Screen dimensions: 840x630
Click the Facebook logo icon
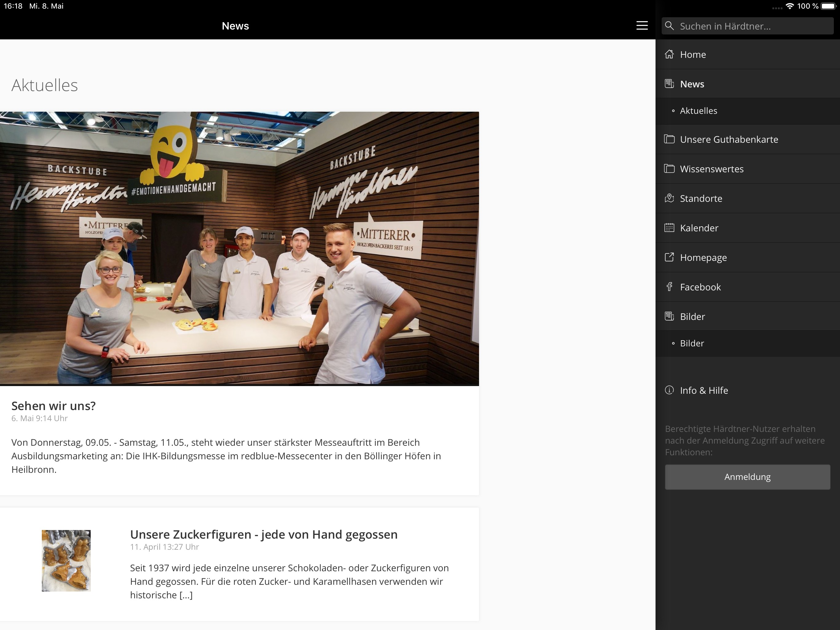click(669, 287)
